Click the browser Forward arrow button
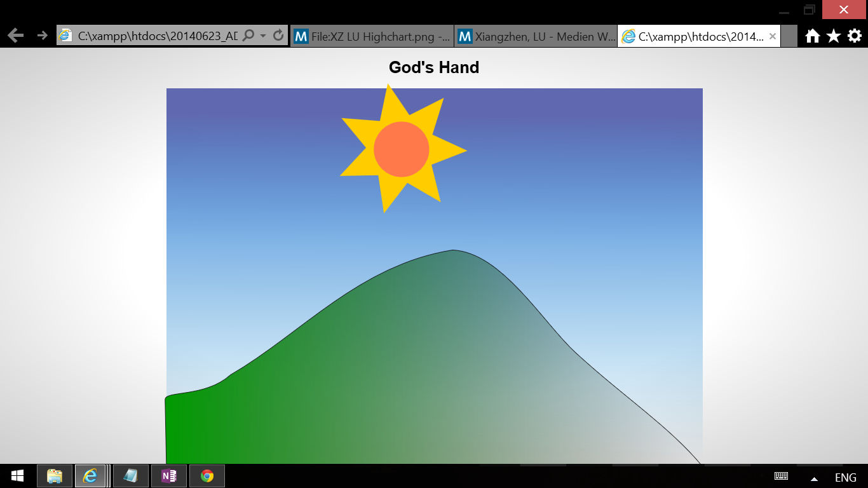Screen dimensions: 868x488 (43, 36)
